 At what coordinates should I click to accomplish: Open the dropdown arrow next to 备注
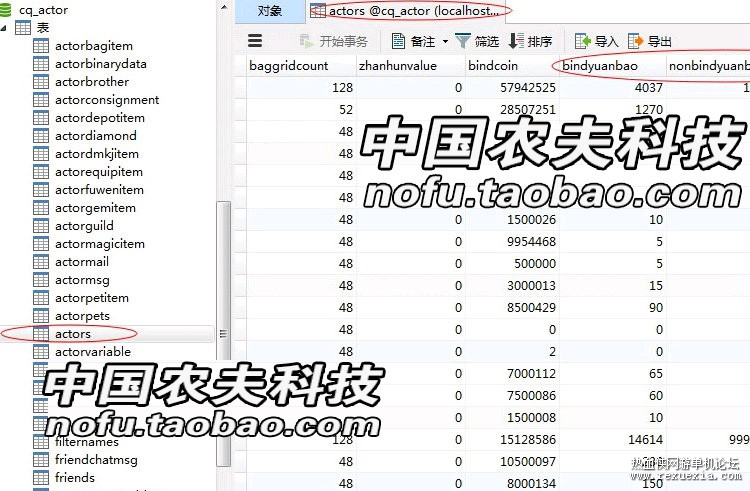[445, 42]
